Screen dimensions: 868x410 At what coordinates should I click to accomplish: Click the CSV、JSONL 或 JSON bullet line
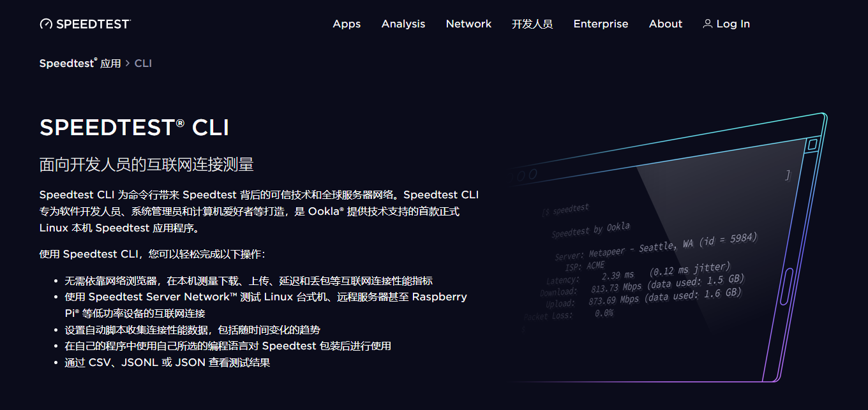pyautogui.click(x=167, y=362)
